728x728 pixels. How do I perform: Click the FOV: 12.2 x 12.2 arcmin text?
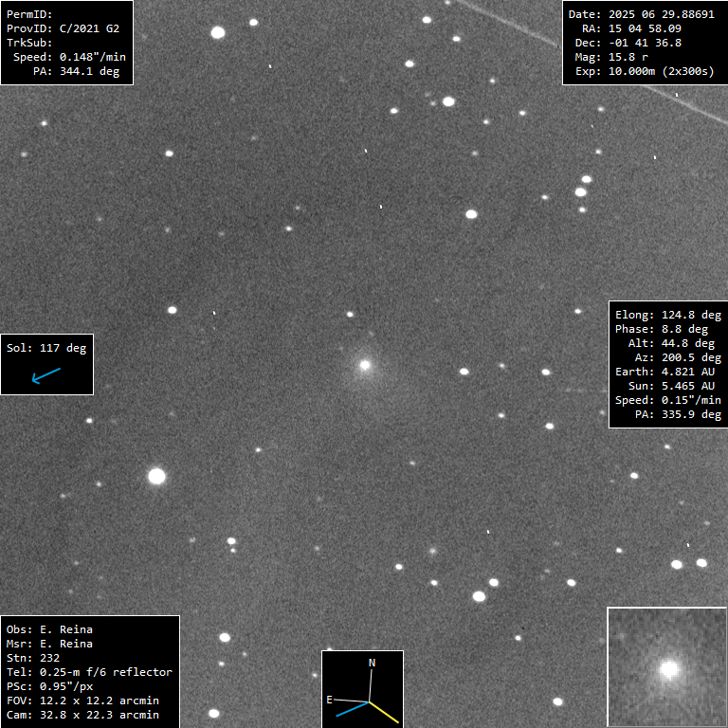[x=82, y=701]
